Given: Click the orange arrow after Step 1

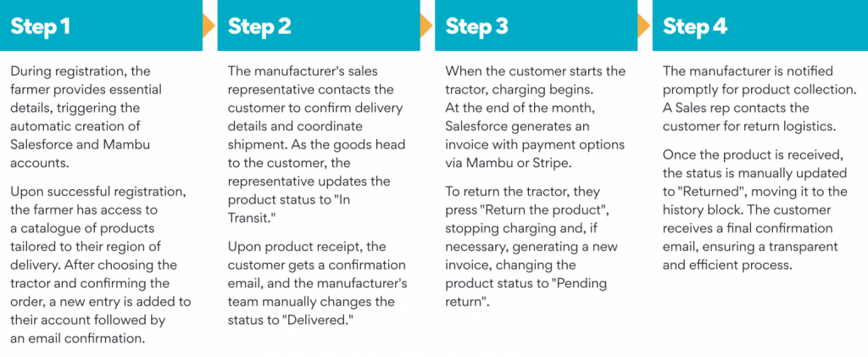Looking at the screenshot, I should click(209, 25).
